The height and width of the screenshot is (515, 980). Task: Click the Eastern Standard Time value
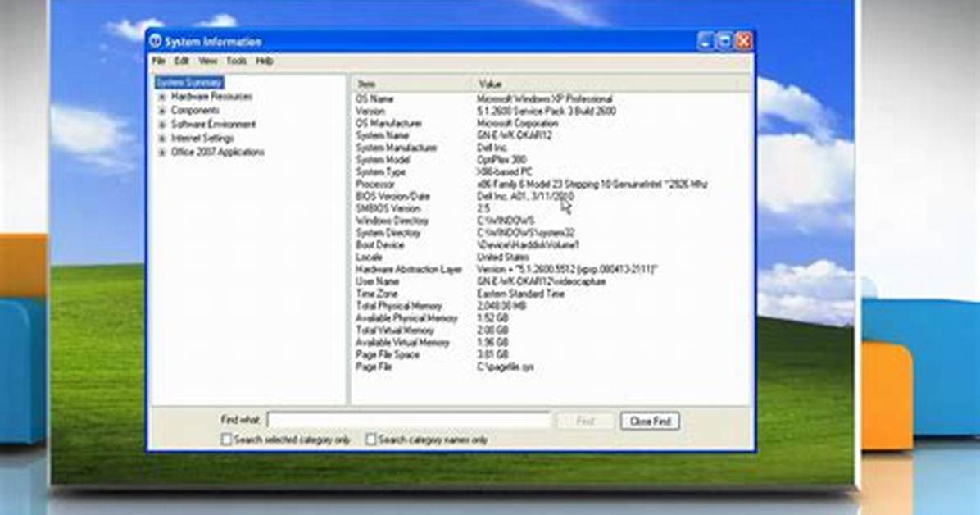520,294
